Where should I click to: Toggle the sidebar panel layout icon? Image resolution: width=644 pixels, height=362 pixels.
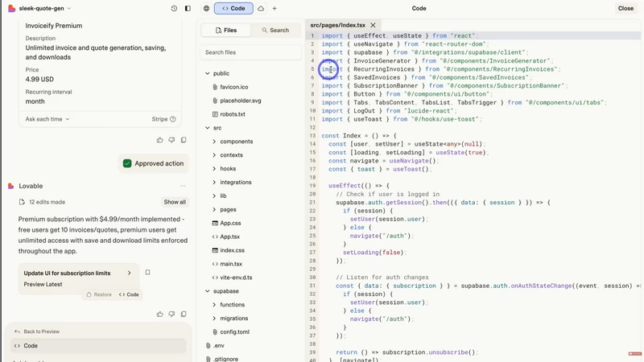click(188, 8)
